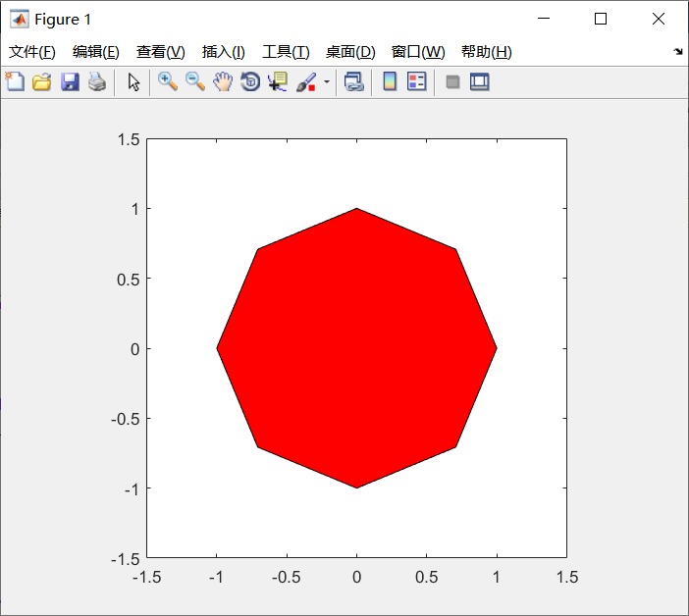Open the 桌面(D) menu

click(350, 52)
